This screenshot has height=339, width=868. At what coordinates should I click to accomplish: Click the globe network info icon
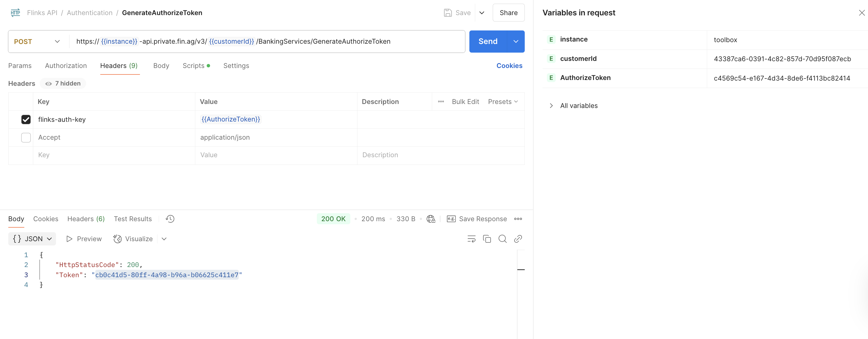[x=431, y=219]
